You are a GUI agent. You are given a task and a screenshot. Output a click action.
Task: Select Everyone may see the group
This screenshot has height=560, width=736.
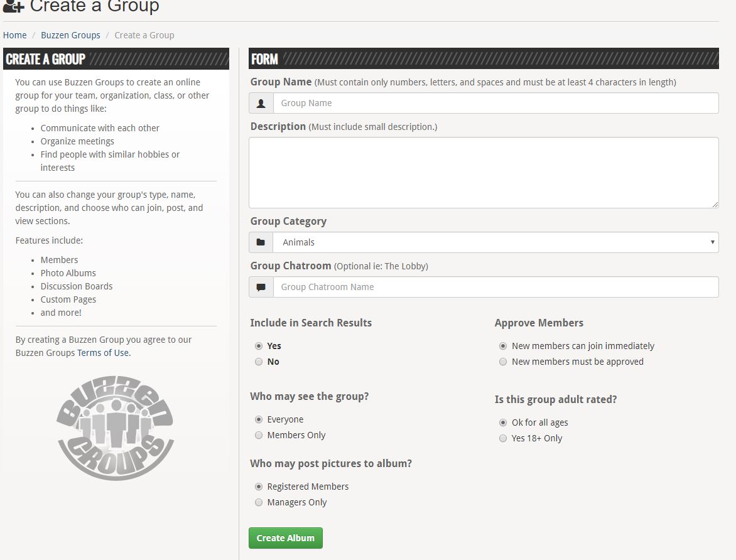pyautogui.click(x=259, y=419)
